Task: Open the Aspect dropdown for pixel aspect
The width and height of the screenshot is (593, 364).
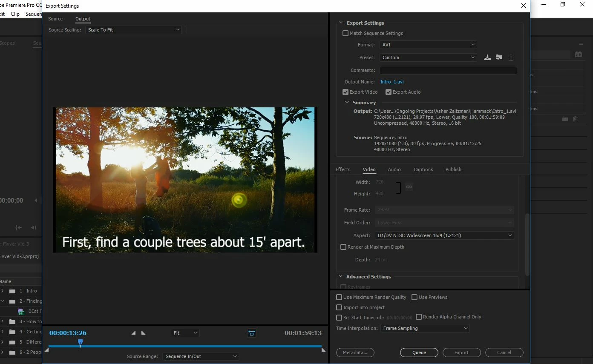Action: pos(444,235)
